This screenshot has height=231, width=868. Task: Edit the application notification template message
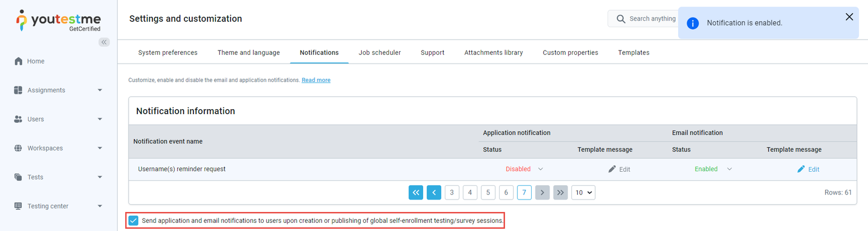coord(619,170)
